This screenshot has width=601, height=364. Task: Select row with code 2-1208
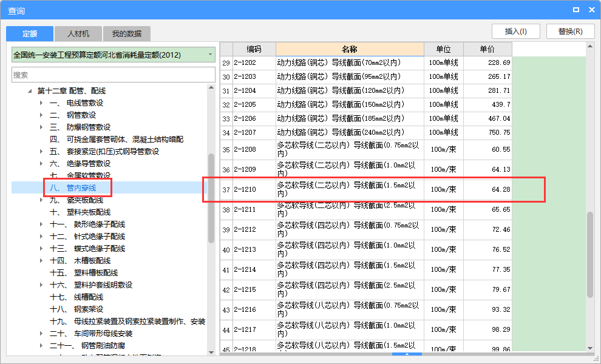click(x=366, y=149)
